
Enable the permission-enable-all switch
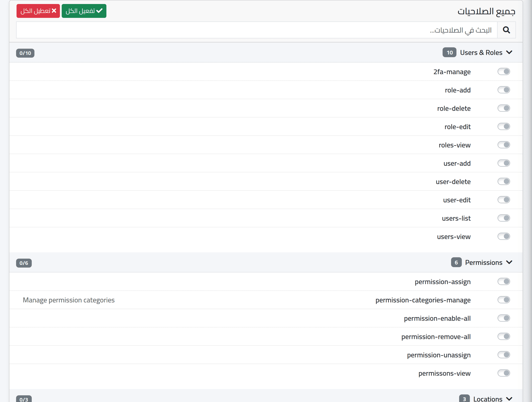504,318
